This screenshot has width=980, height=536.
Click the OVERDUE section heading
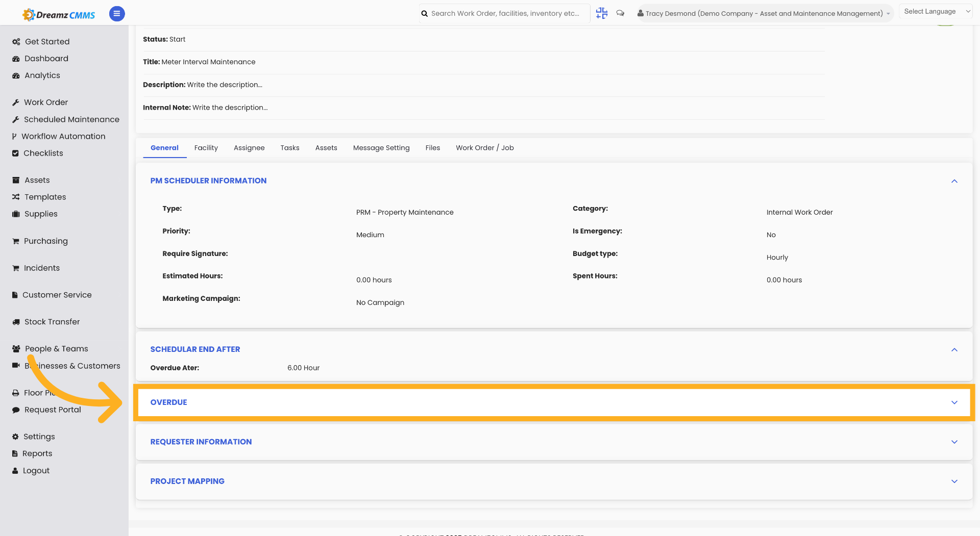[x=168, y=402]
